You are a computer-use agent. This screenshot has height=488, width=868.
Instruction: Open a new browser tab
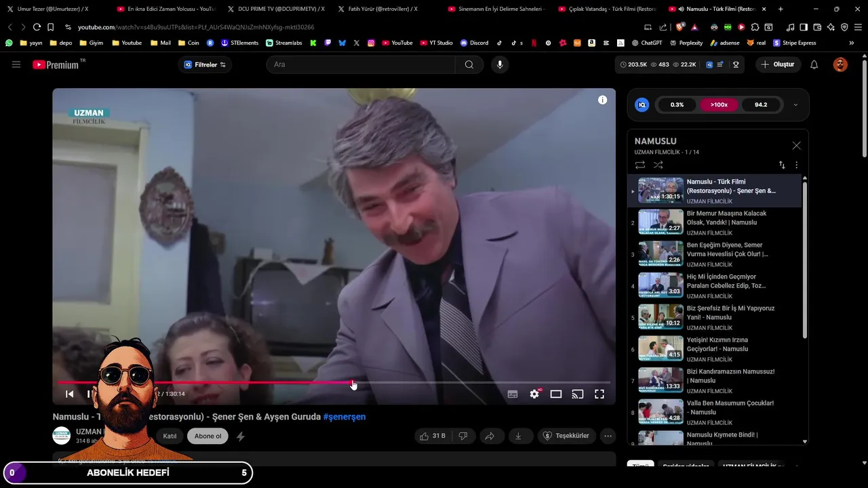781,9
